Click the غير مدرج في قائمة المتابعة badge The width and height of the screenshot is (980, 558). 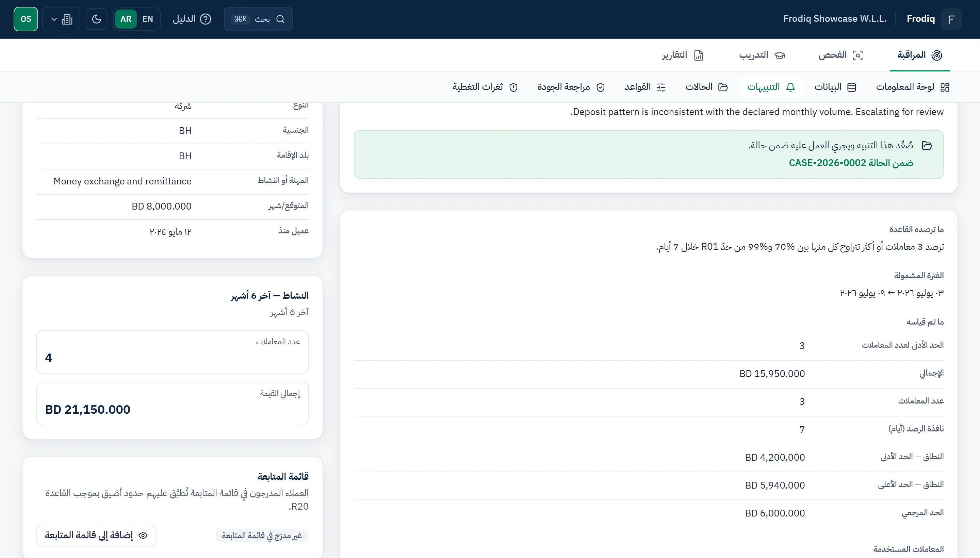(x=262, y=536)
